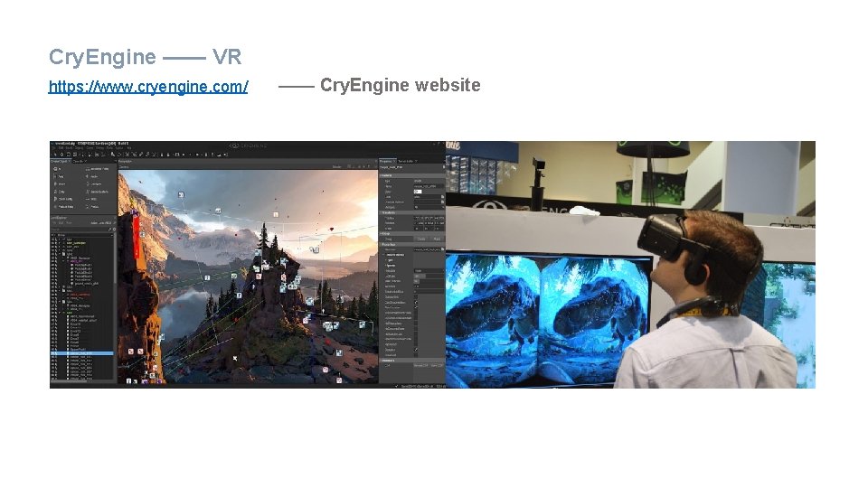Image resolution: width=868 pixels, height=488 pixels.
Task: Select the blue highlighted row in the editor's object list
Action: click(x=82, y=353)
